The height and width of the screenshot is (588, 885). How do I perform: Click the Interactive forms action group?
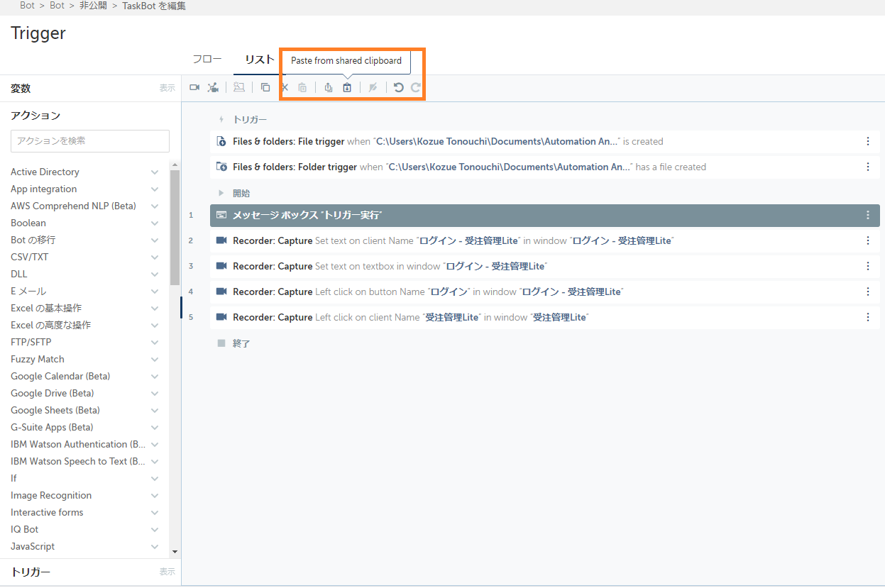(x=85, y=512)
